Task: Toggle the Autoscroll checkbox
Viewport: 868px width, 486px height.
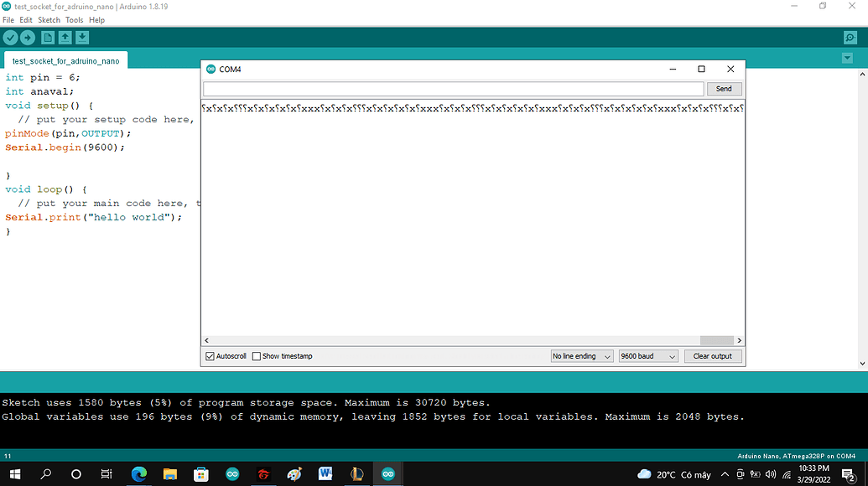Action: [x=210, y=356]
